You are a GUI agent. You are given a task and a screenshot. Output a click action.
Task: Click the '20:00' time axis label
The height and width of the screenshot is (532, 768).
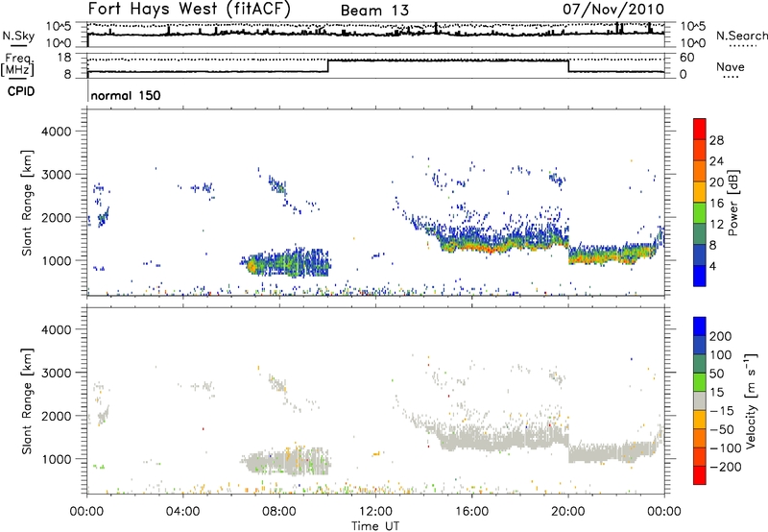(567, 512)
